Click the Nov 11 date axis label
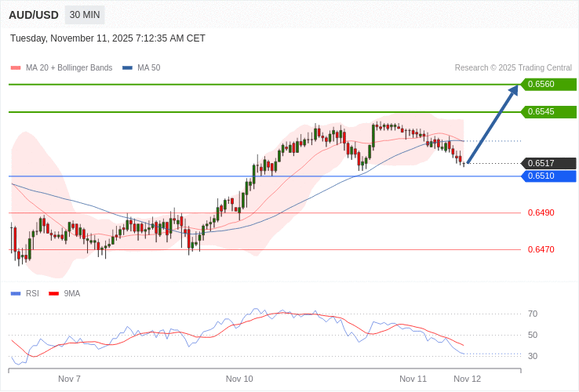579x392 pixels. (413, 379)
